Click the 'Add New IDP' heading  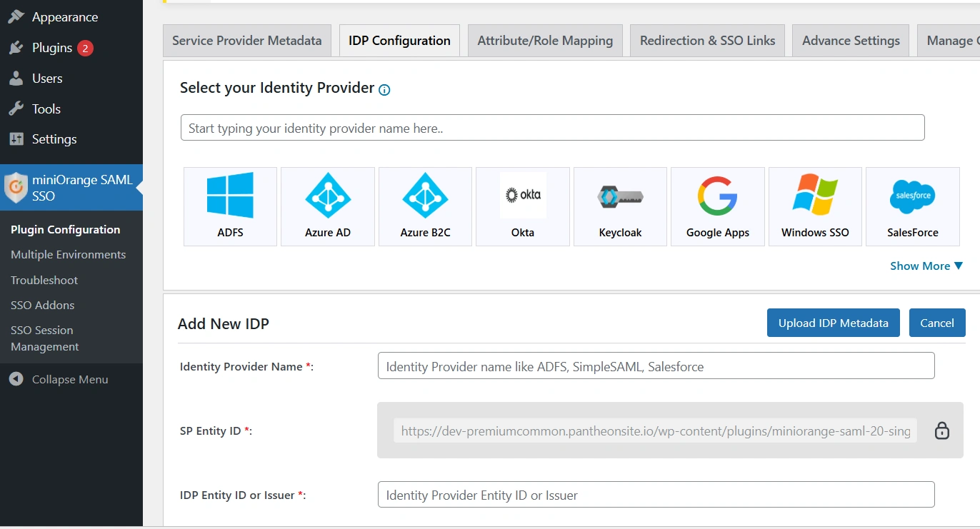[224, 323]
